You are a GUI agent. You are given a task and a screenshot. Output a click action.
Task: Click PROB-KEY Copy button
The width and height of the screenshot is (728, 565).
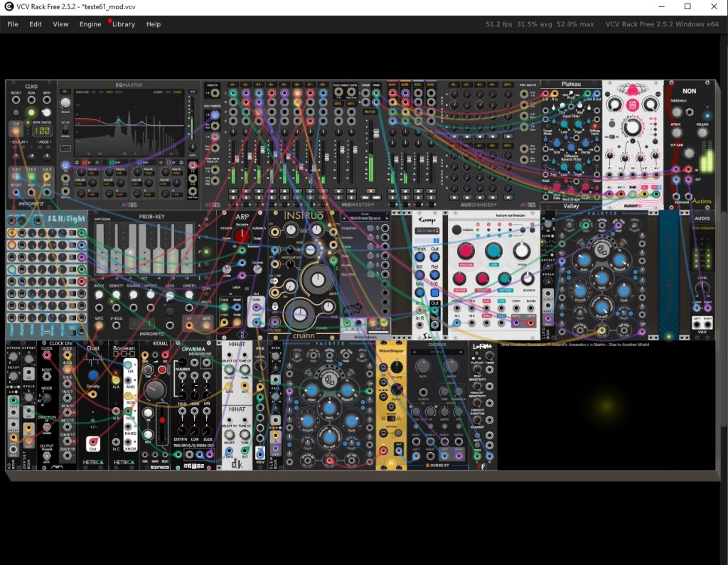tap(206, 296)
